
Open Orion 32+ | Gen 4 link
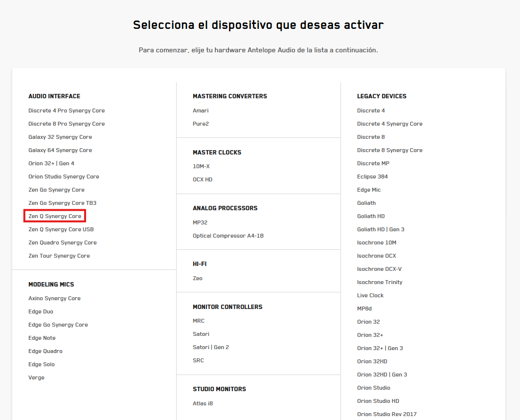click(x=51, y=163)
